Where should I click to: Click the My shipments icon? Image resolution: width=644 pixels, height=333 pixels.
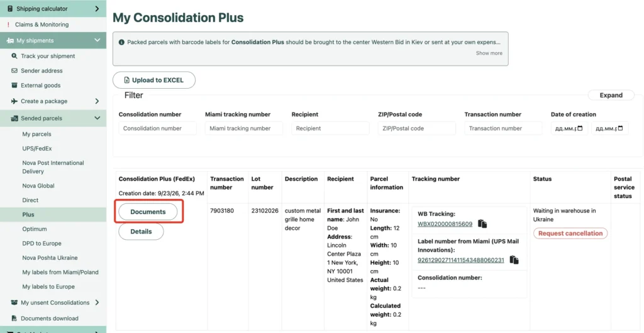click(10, 40)
